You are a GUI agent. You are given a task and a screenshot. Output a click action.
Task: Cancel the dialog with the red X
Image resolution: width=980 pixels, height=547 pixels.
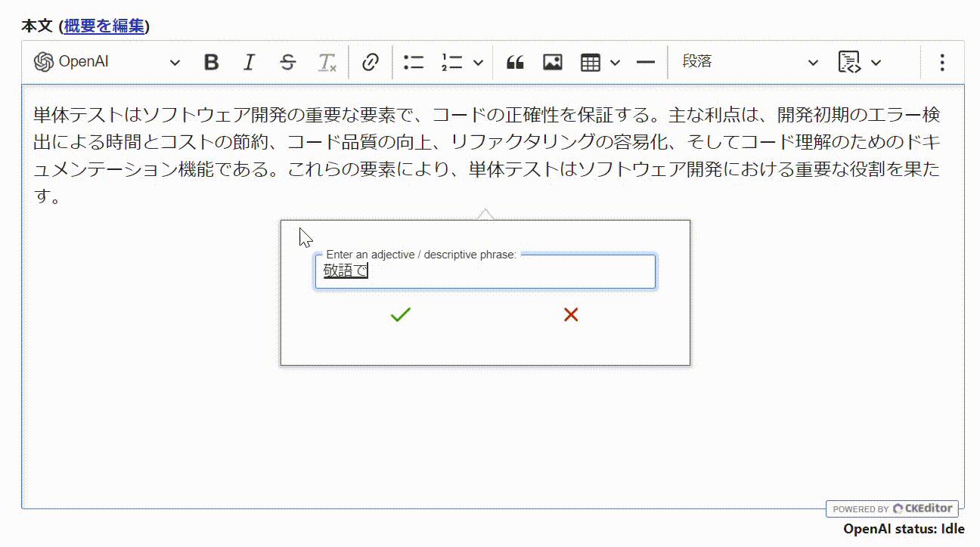571,314
